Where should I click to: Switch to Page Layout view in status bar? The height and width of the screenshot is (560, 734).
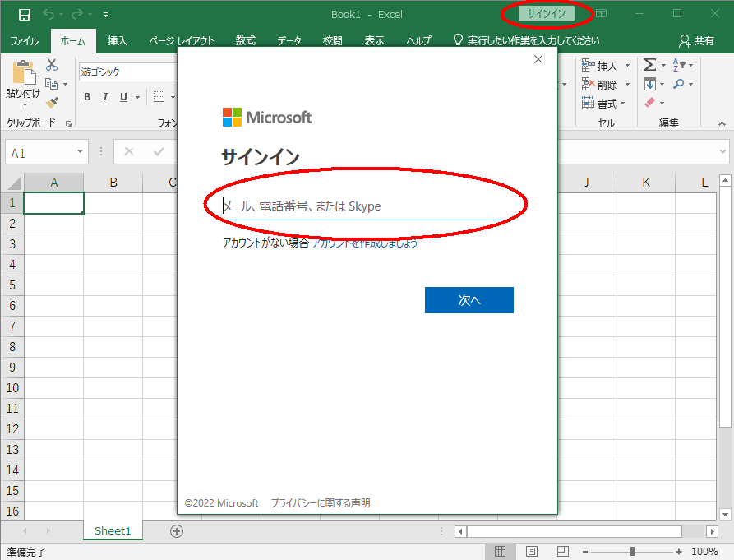click(532, 552)
